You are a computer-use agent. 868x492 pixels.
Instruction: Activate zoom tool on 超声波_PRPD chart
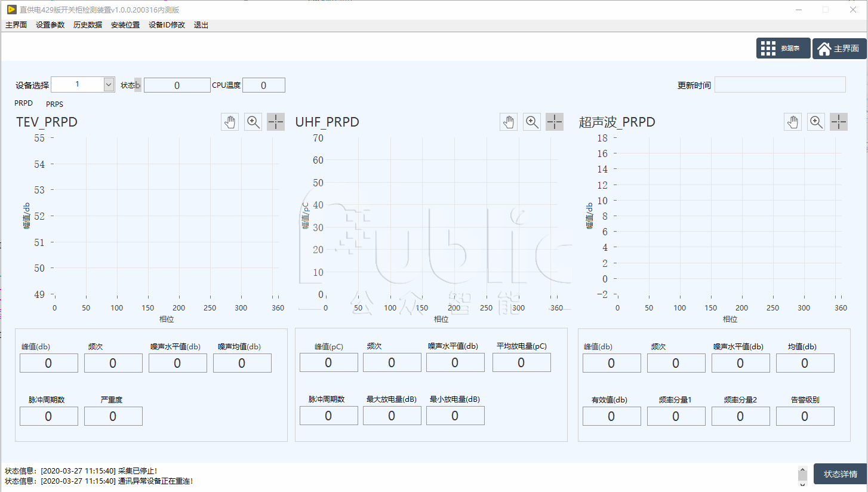pos(816,122)
